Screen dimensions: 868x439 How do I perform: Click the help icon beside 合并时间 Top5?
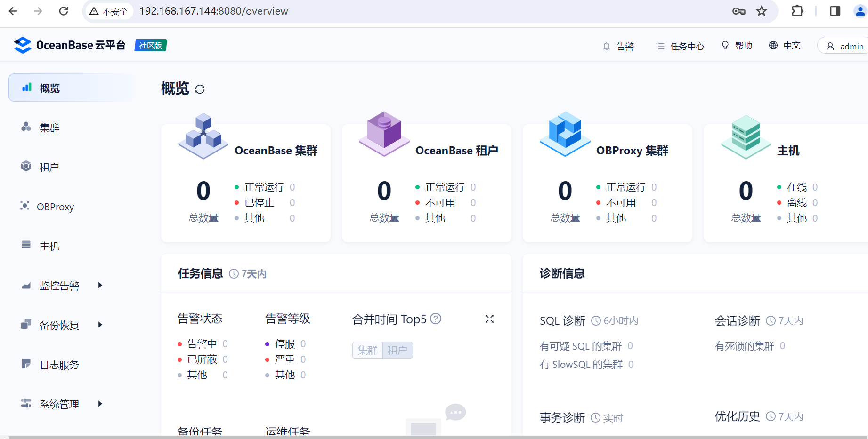point(436,319)
